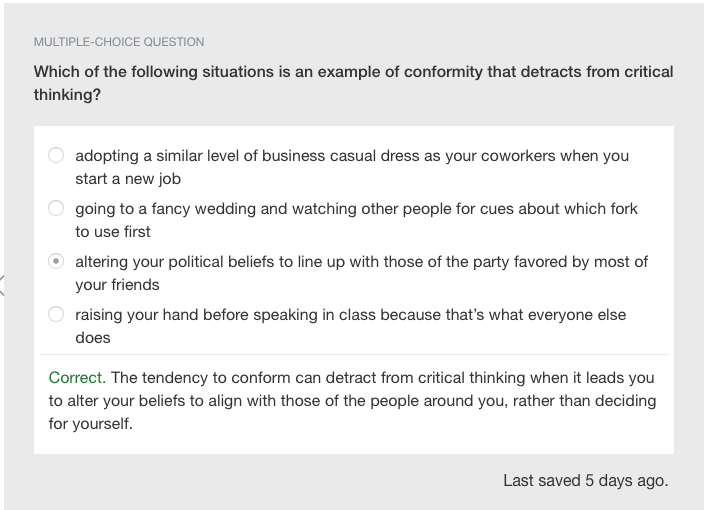706x510 pixels.
Task: Click the 'tendency to conform' feedback explanation
Action: coord(352,401)
